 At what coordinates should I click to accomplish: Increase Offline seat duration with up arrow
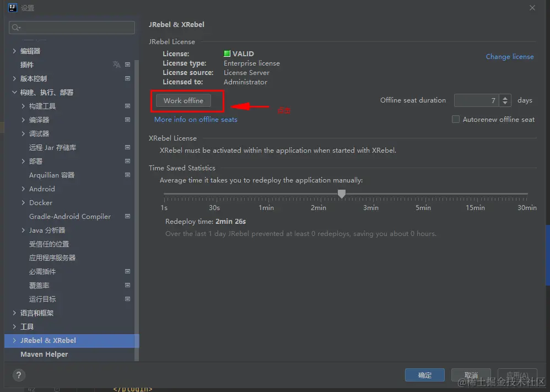505,98
